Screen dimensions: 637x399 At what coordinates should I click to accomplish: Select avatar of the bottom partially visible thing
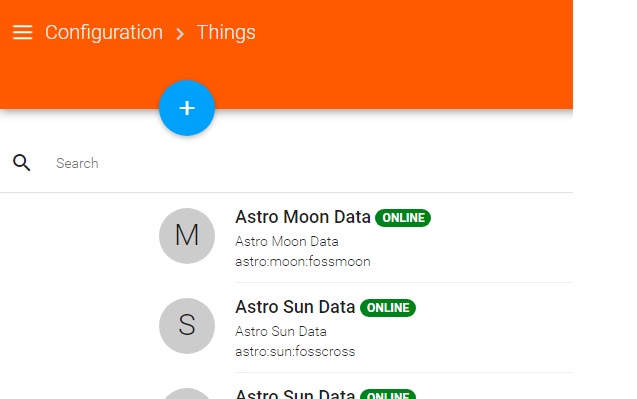tap(187, 394)
